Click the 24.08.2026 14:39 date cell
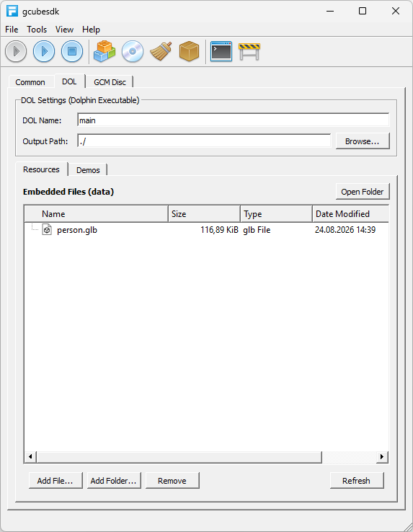The image size is (413, 532). [x=345, y=230]
